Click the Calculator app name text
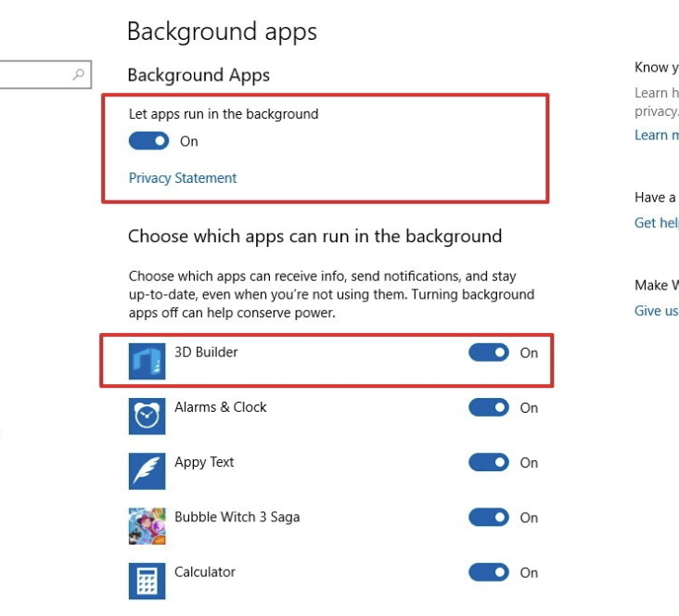Screen dimensions: 679x616 [205, 572]
